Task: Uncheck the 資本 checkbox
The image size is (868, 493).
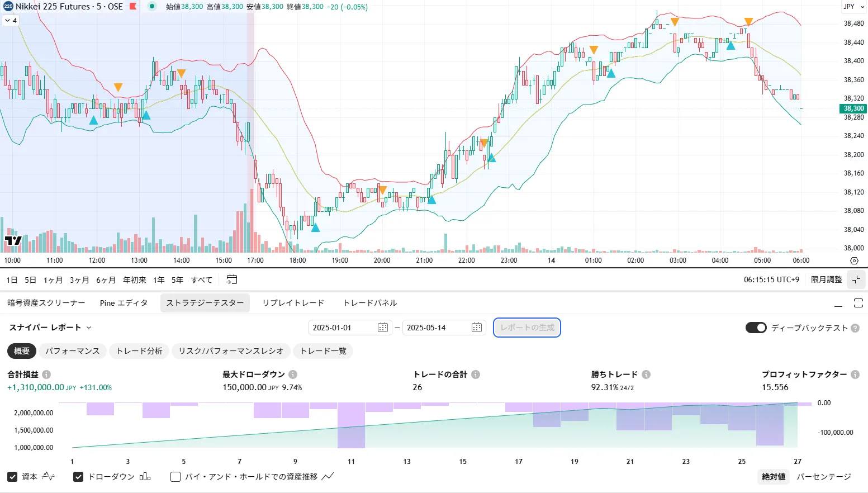Action: pos(12,477)
